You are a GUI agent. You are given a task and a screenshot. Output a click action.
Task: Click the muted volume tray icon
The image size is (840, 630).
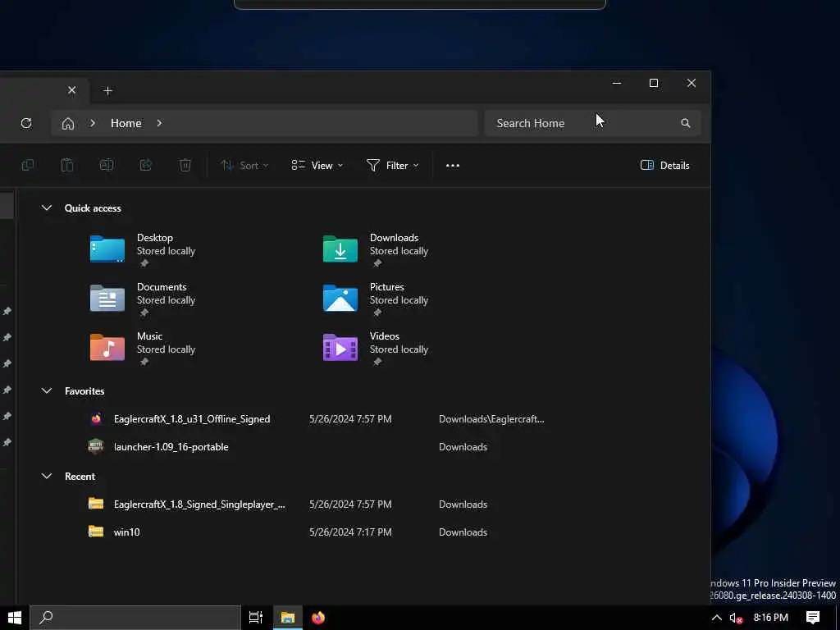[736, 619]
